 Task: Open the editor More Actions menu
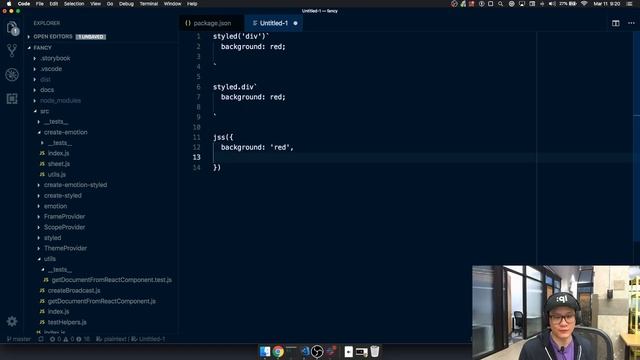(x=631, y=23)
